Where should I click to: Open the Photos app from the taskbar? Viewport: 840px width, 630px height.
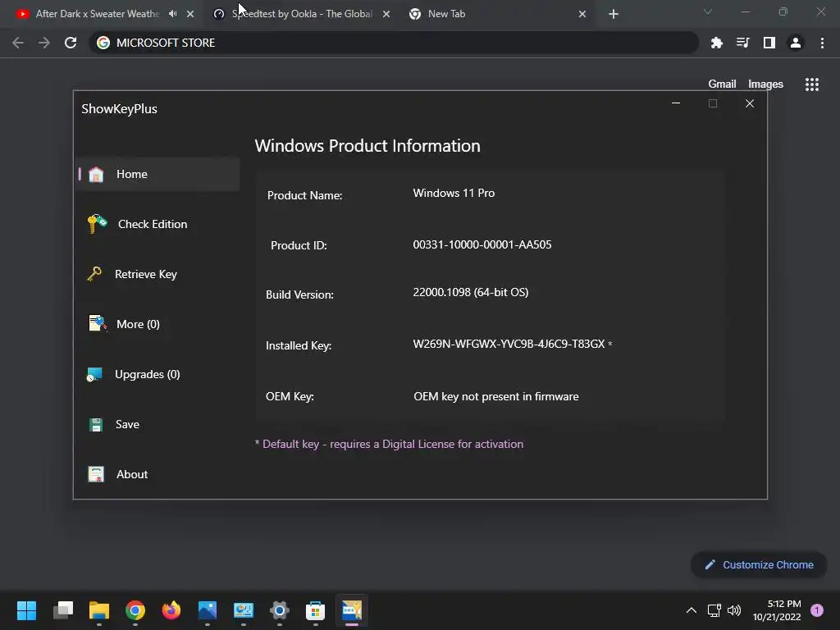[x=208, y=610]
